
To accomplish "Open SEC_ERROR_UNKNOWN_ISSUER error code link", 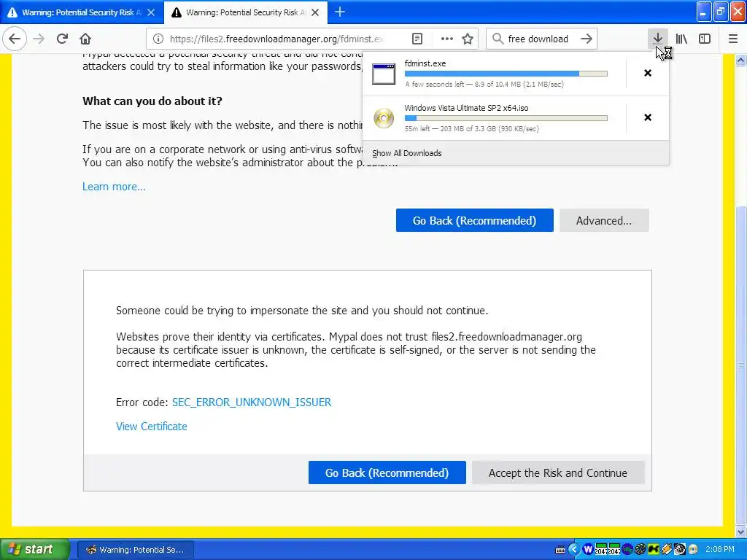I will pyautogui.click(x=252, y=402).
